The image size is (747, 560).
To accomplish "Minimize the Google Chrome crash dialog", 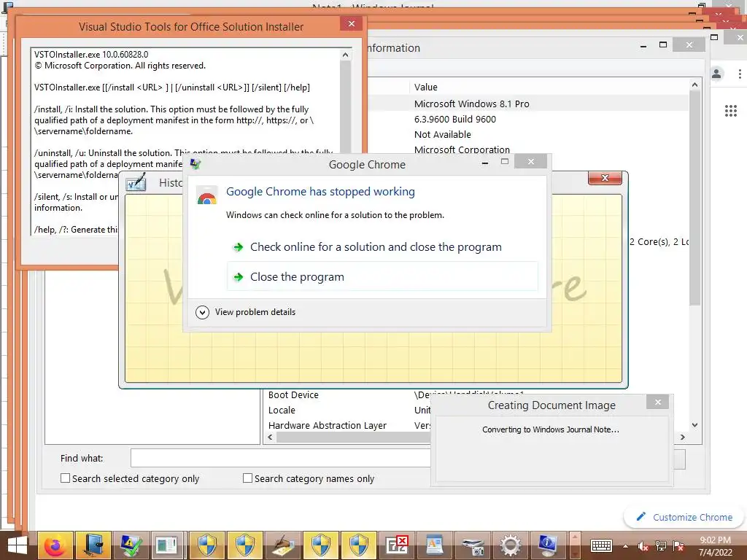I will (x=485, y=163).
